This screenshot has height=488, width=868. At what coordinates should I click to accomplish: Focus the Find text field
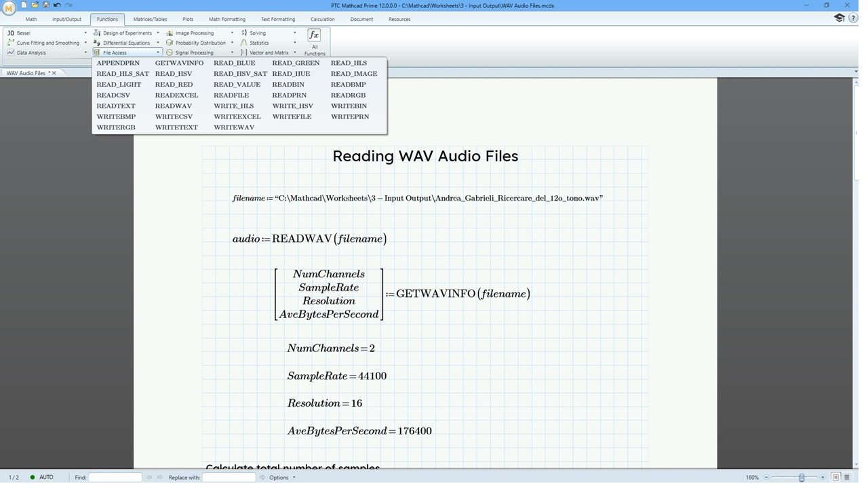115,477
